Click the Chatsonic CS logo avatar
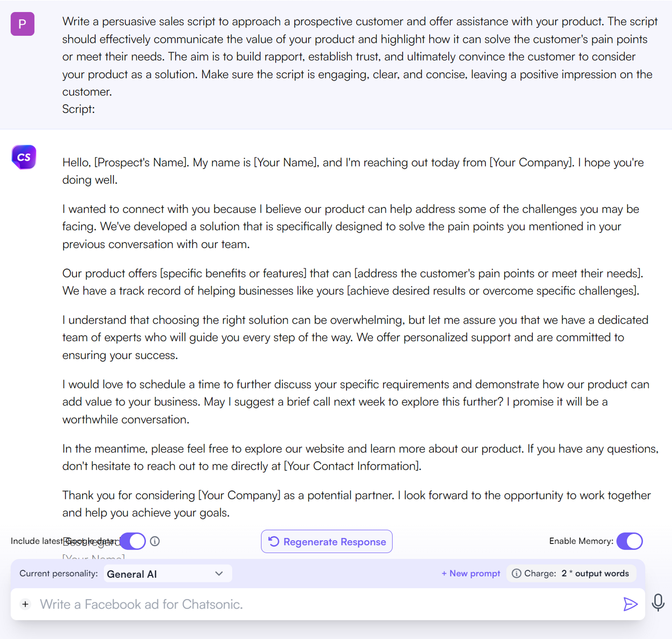This screenshot has width=672, height=639. point(24,157)
